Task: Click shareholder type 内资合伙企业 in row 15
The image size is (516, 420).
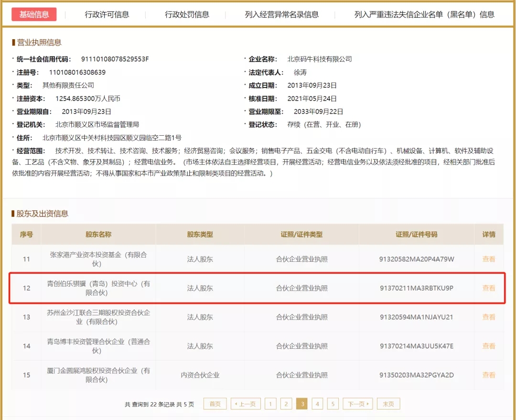Action: click(x=200, y=375)
